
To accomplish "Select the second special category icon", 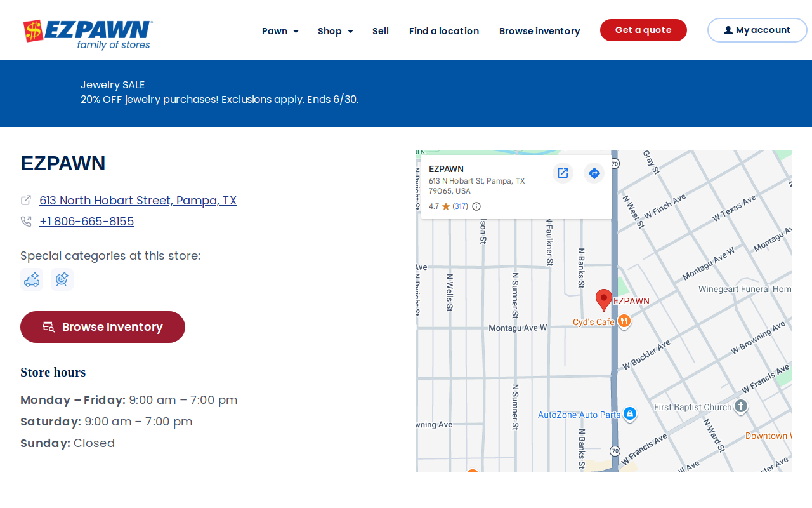I will point(62,279).
